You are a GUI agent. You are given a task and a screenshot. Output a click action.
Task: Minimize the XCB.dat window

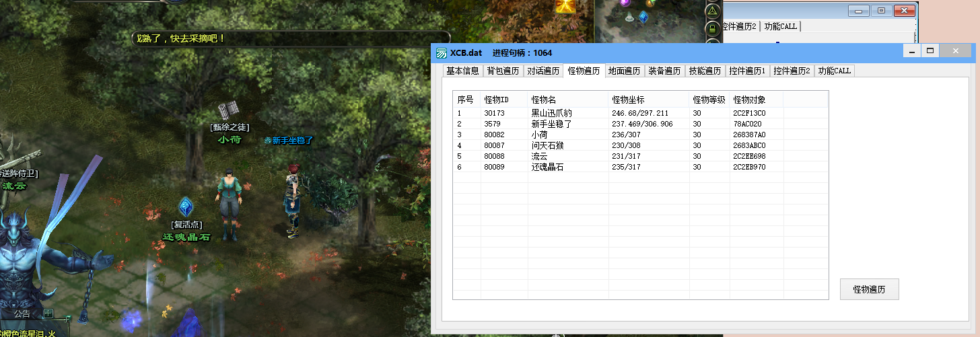coord(912,51)
